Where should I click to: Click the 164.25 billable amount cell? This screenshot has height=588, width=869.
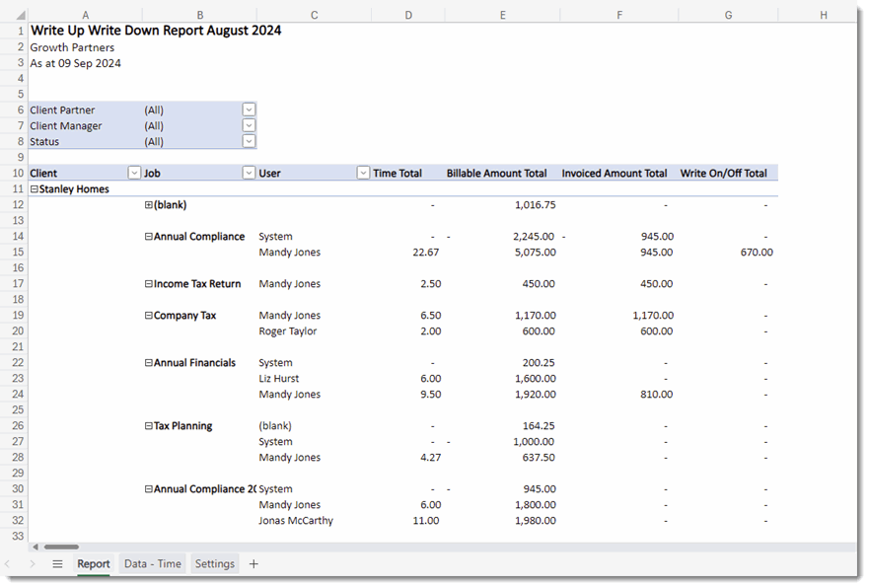coord(539,425)
